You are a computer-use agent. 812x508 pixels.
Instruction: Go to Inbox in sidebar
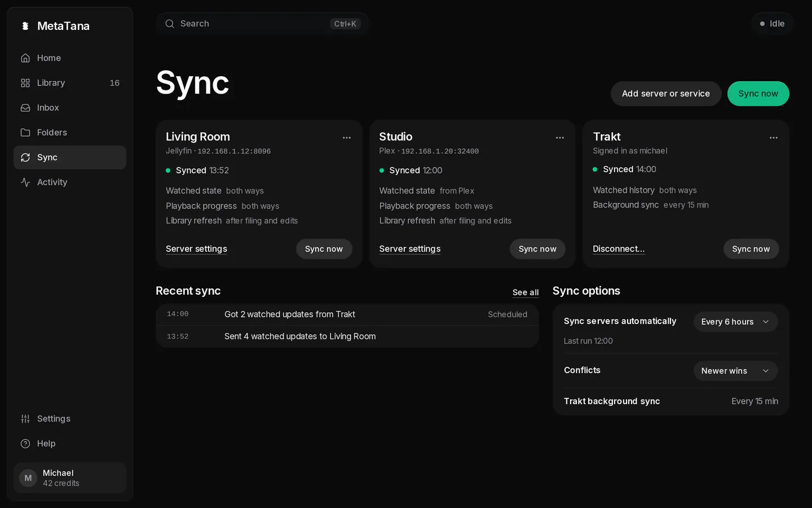70,108
